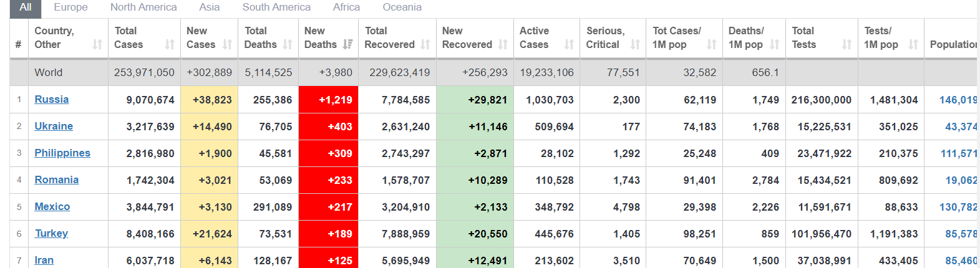This screenshot has height=268, width=980.
Task: Click the Philippines country link
Action: point(62,153)
